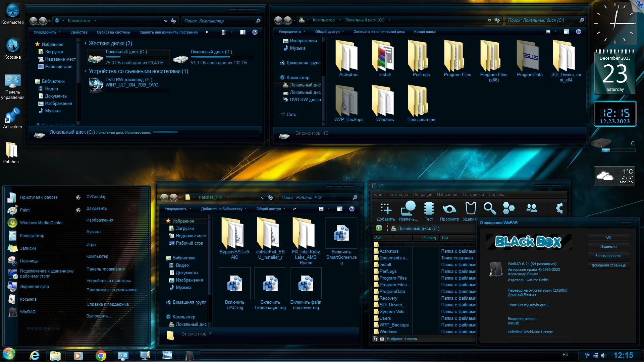
Task: Expand the address bar dropdown in Компьютер window
Action: (x=166, y=21)
